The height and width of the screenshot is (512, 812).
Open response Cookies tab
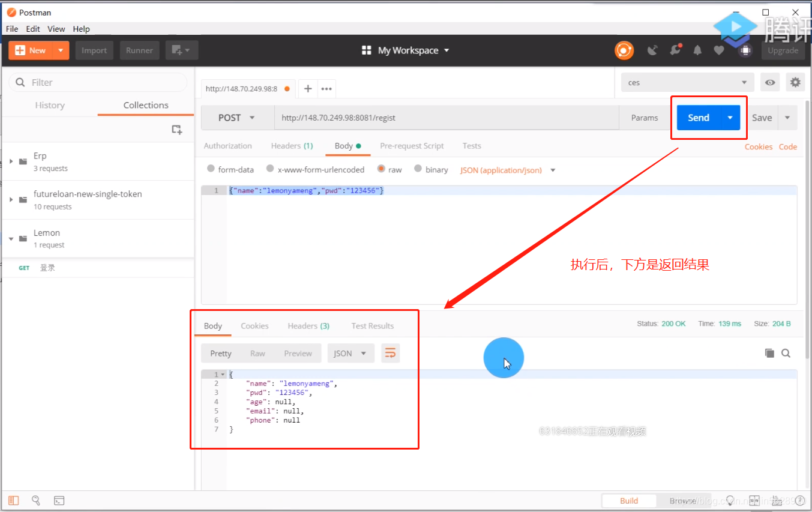(x=254, y=326)
